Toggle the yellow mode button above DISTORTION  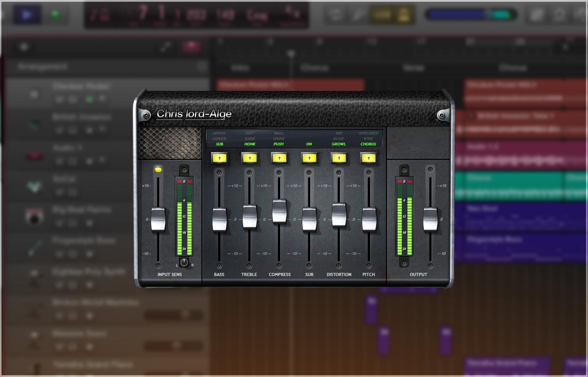coord(339,158)
